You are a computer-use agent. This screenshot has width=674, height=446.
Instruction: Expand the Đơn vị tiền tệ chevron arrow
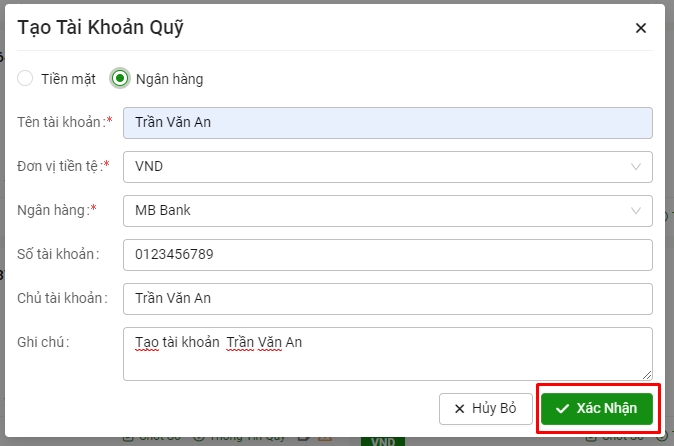click(636, 166)
